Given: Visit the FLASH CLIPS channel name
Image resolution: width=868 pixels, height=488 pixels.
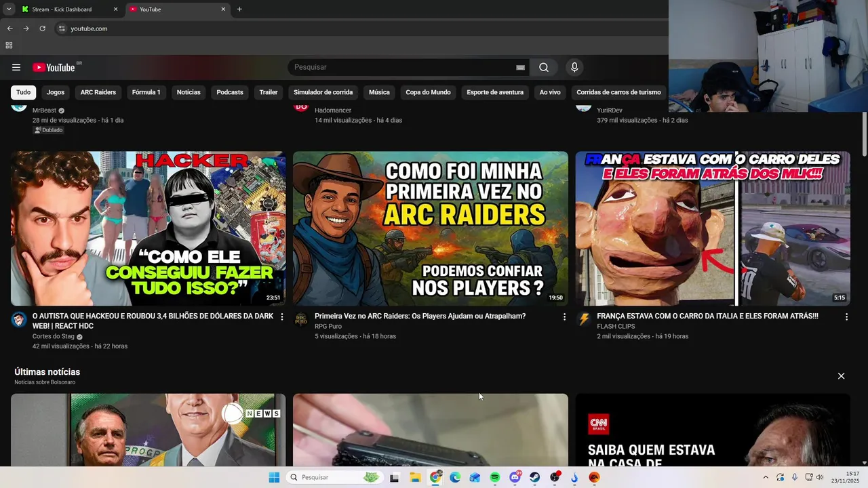Looking at the screenshot, I should 616,326.
